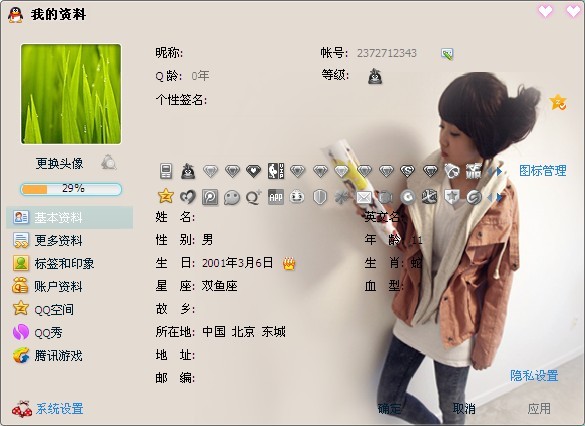Click the account number 2372712343
The height and width of the screenshot is (426, 585).
pyautogui.click(x=387, y=53)
